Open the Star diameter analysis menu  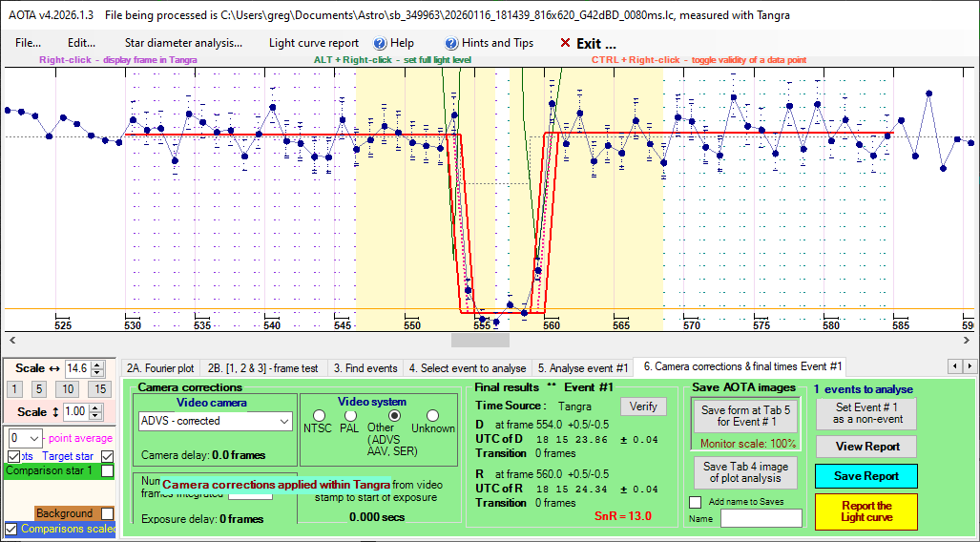point(183,43)
